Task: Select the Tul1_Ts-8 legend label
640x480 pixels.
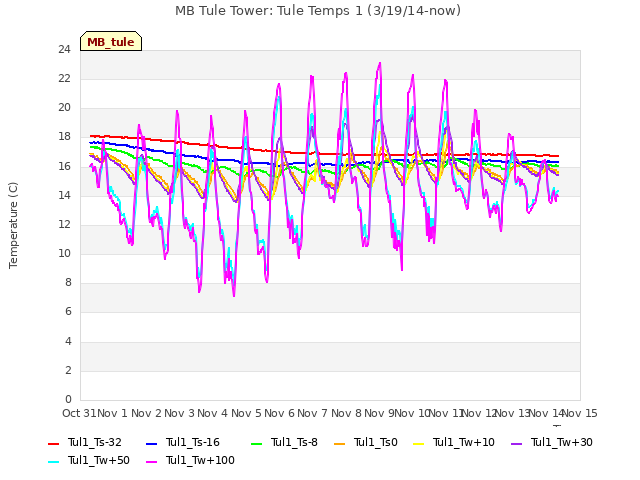Action: [294, 442]
